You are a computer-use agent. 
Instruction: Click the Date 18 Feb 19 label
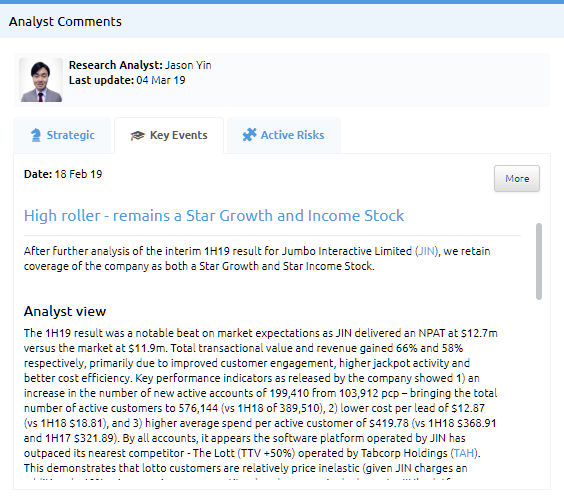tap(63, 174)
